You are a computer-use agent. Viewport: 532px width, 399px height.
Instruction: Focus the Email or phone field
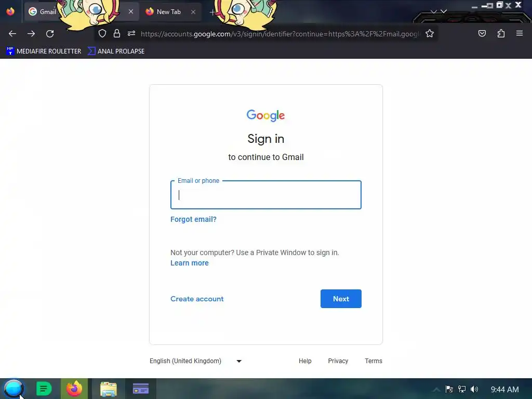coord(266,195)
